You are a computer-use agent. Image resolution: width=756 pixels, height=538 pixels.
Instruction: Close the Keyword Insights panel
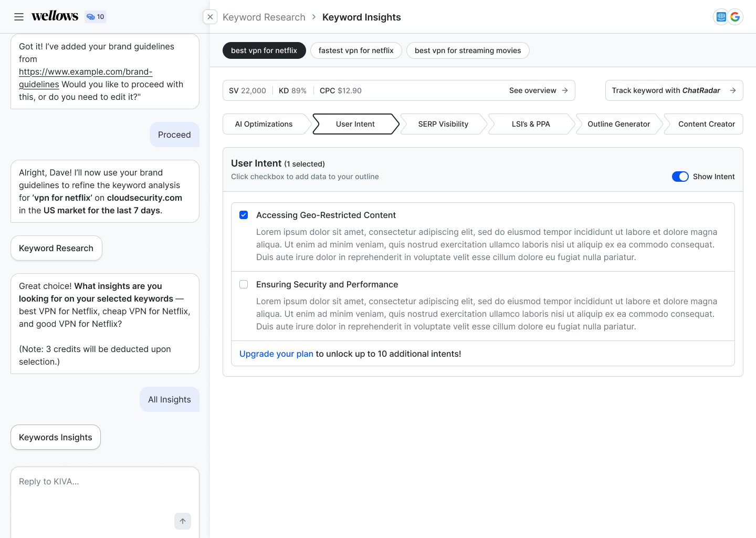210,17
